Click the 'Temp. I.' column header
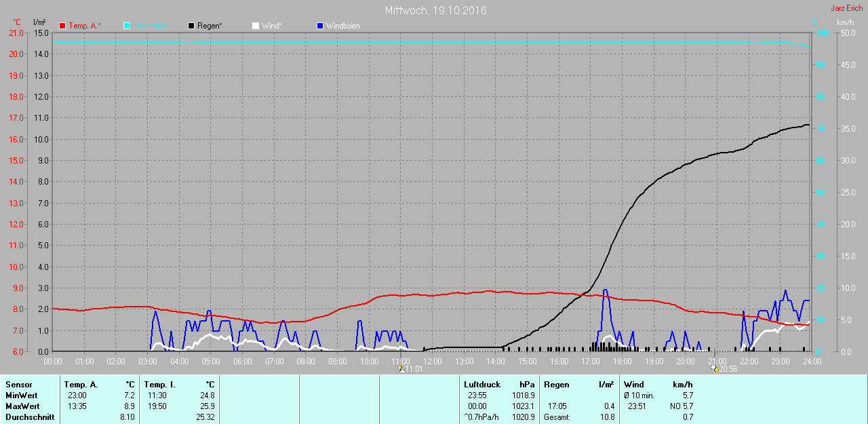Image resolution: width=868 pixels, height=424 pixels. pos(159,385)
